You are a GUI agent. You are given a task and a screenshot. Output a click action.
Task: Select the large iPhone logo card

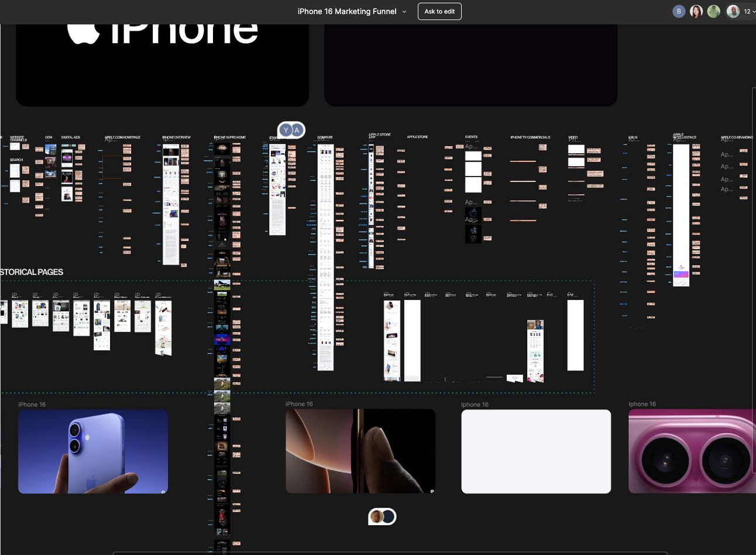pyautogui.click(x=162, y=65)
